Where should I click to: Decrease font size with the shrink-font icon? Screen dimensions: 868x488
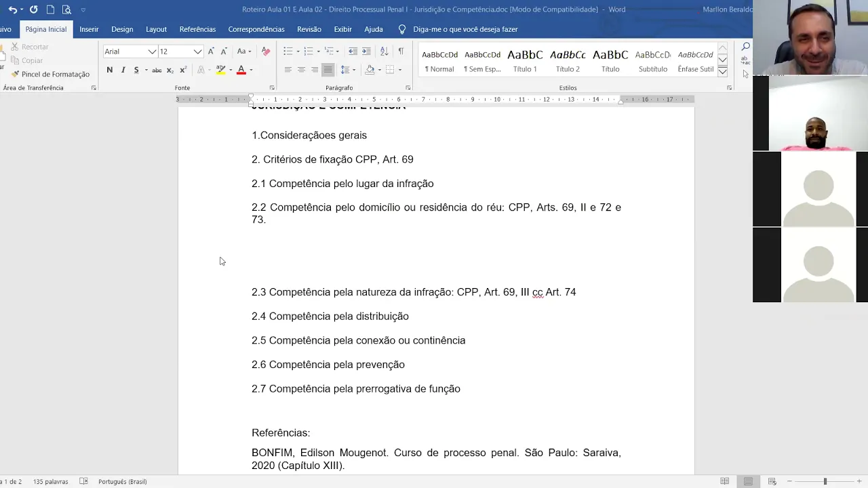[x=224, y=52]
